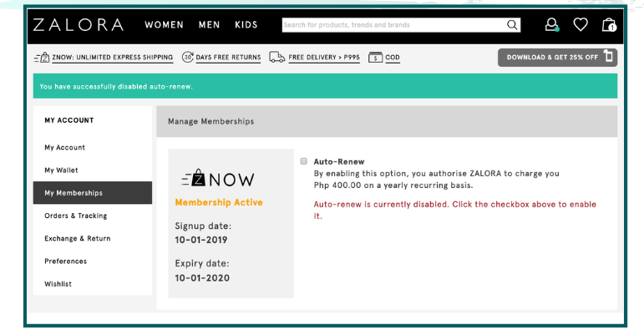Screen dimensions: 644x335
Task: Select My Memberships in sidebar
Action: [x=93, y=193]
